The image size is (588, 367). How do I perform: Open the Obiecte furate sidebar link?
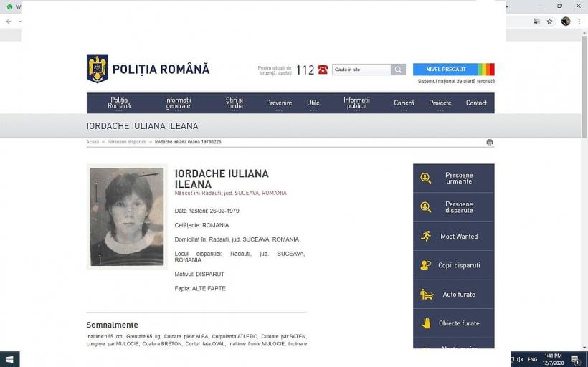454,323
